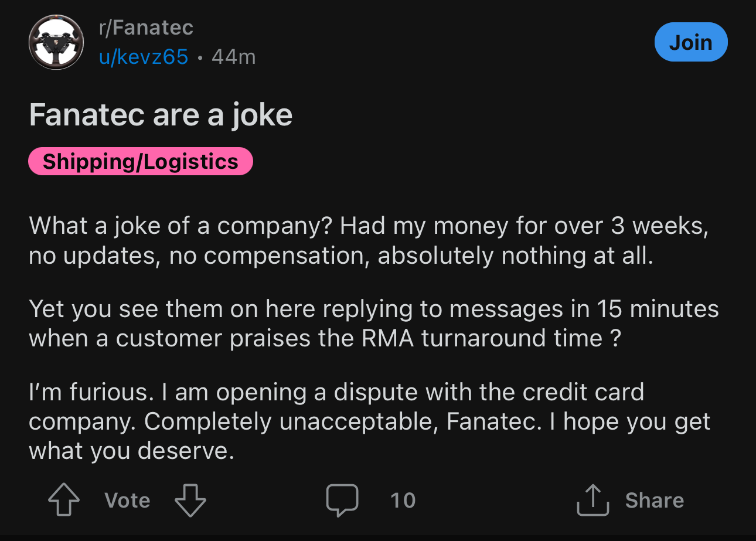Click the Vote score label

pos(127,501)
